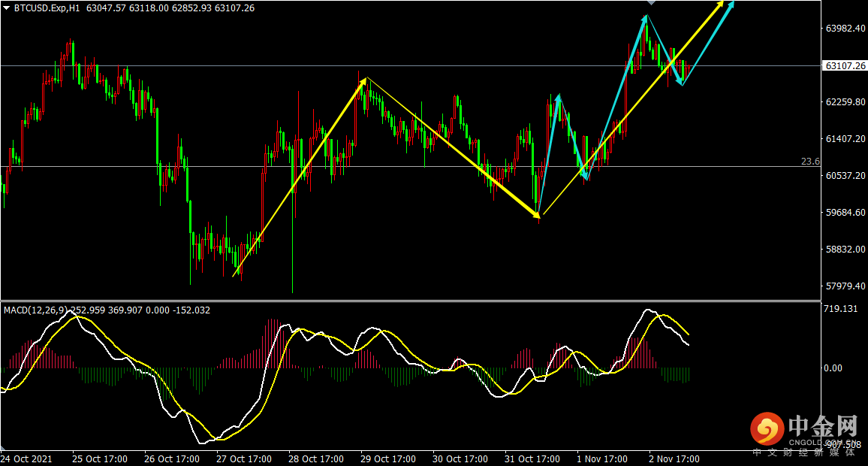Click the 28 Oct 17:00 time label
The image size is (868, 466).
click(316, 458)
